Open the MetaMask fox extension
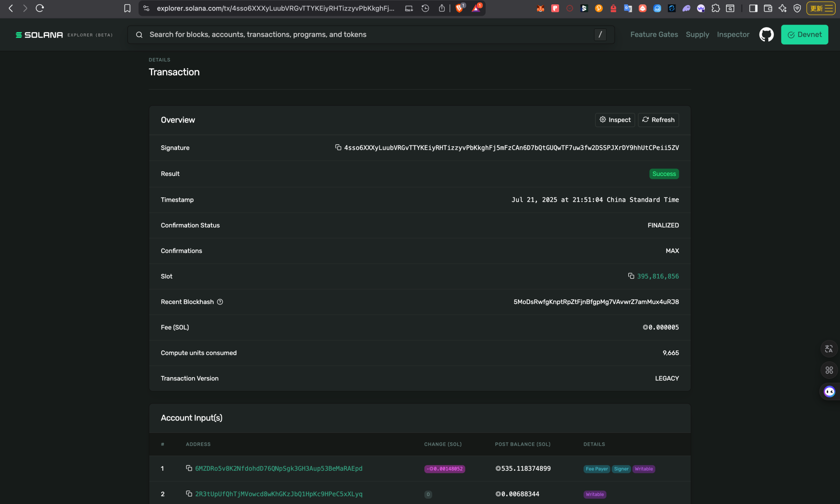 click(x=541, y=8)
